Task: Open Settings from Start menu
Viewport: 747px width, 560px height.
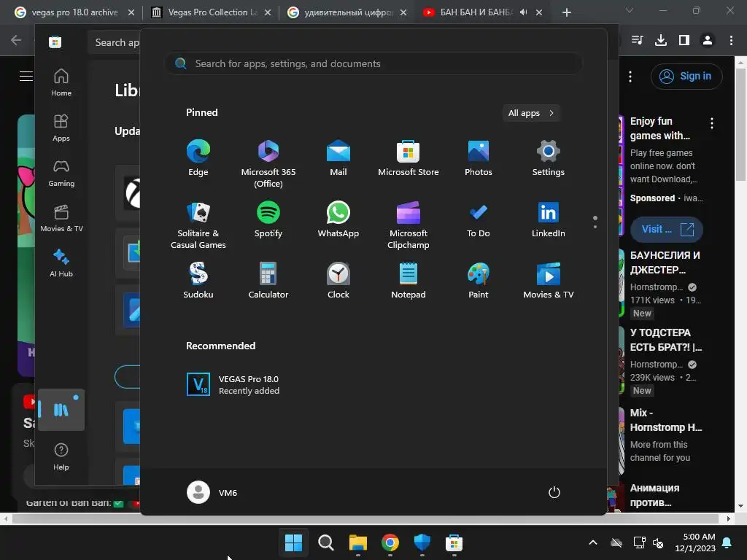Action: click(549, 158)
